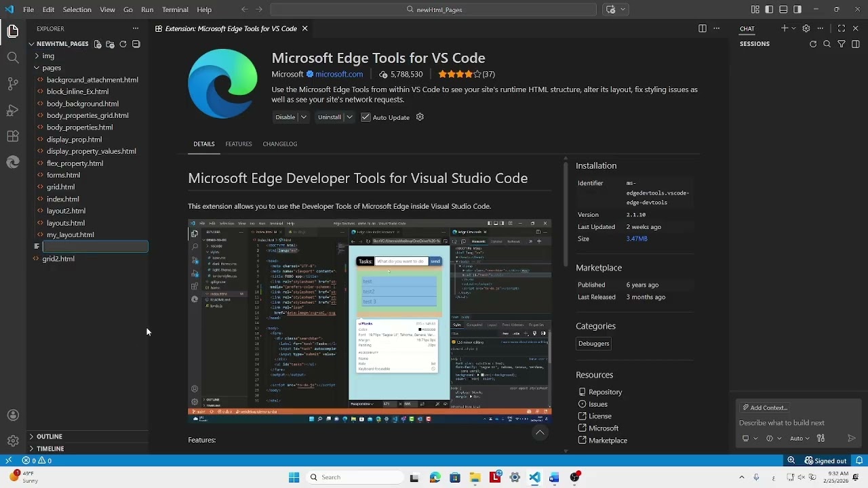Image resolution: width=868 pixels, height=488 pixels.
Task: Open extension settings gear next to Auto Update
Action: pyautogui.click(x=420, y=117)
